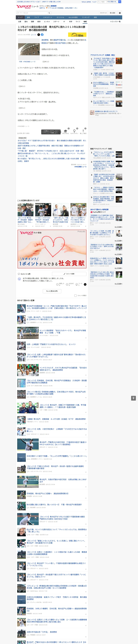Image resolution: width=138 pixels, height=644 pixels.
Task: Click the article stadium photo
Action: pos(29,49)
